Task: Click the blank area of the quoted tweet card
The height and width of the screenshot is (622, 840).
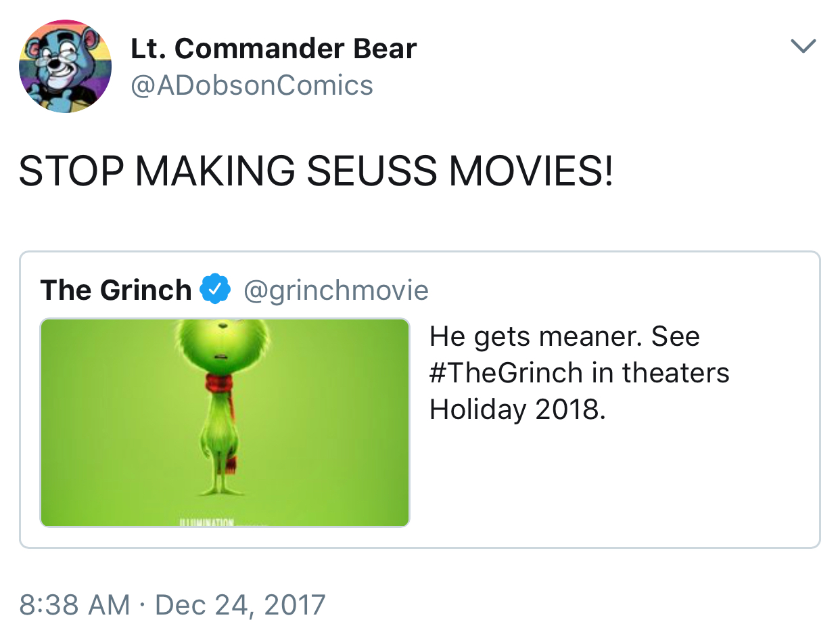Action: [609, 487]
